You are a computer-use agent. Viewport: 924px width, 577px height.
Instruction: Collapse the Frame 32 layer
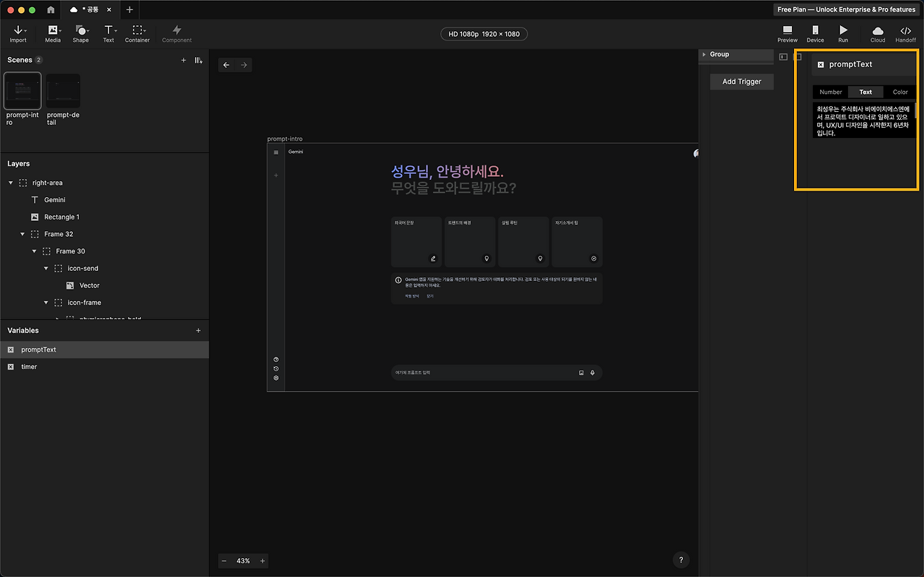22,234
